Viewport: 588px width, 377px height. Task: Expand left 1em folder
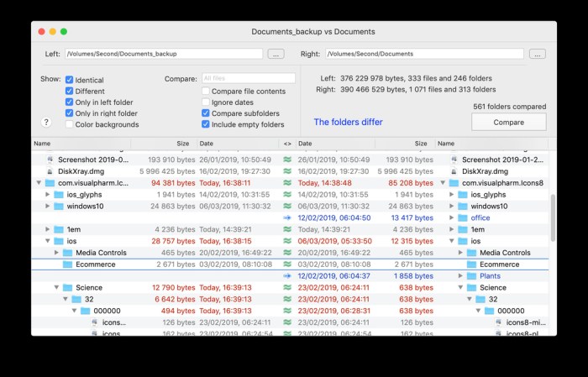(48, 229)
